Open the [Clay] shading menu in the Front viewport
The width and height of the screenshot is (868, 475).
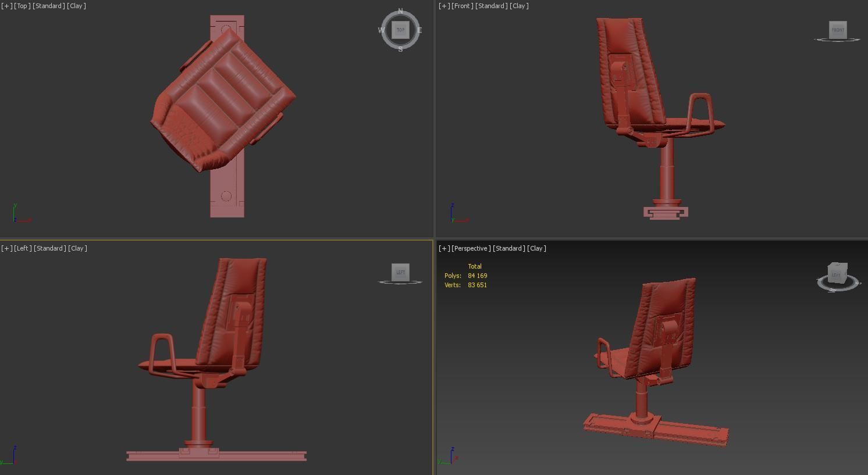(x=519, y=6)
